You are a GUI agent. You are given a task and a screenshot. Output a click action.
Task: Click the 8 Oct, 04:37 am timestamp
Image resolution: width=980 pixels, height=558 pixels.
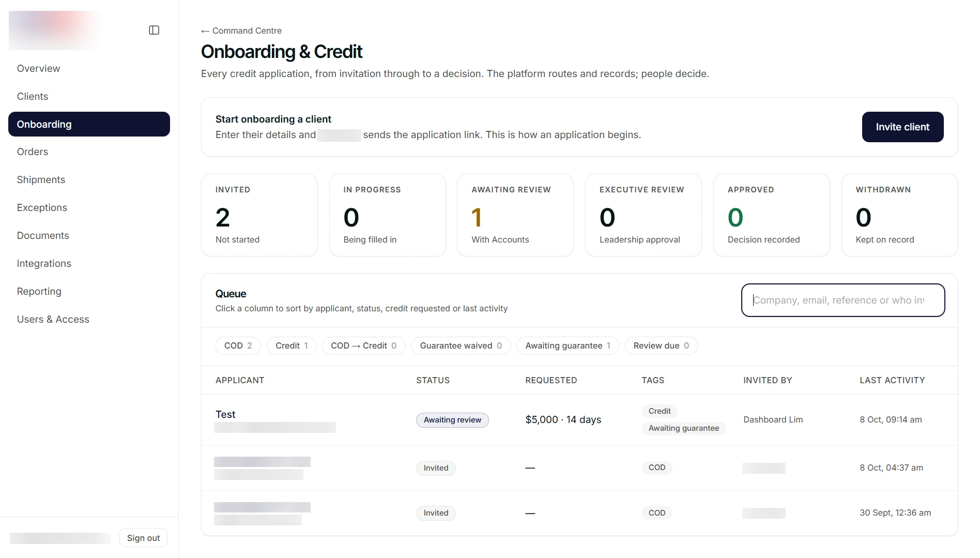point(891,468)
